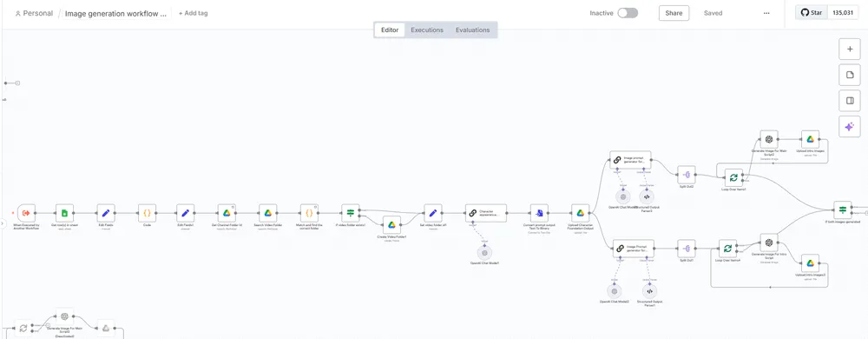Click the GitHub Star button

pyautogui.click(x=812, y=12)
